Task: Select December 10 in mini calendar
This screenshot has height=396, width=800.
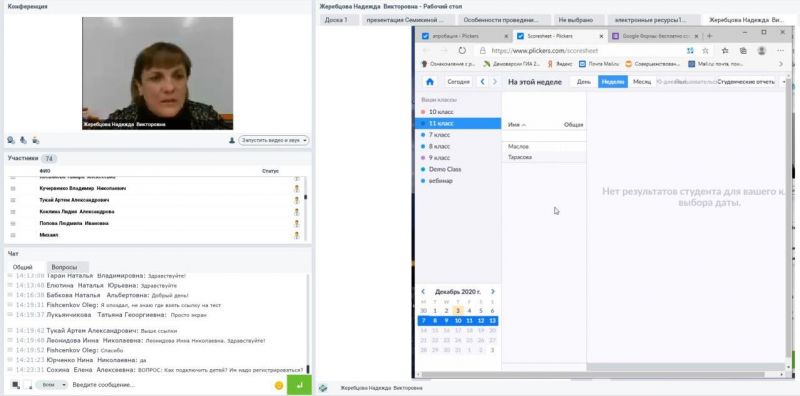Action: pos(458,320)
